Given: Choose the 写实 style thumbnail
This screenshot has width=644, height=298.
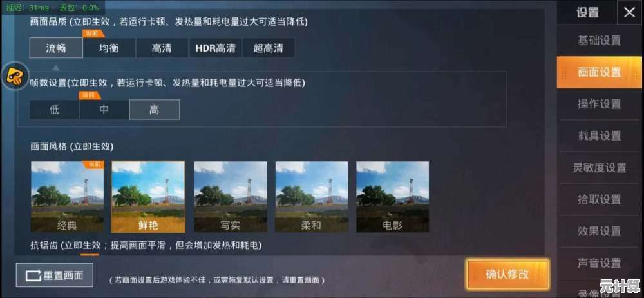Looking at the screenshot, I should [x=231, y=197].
